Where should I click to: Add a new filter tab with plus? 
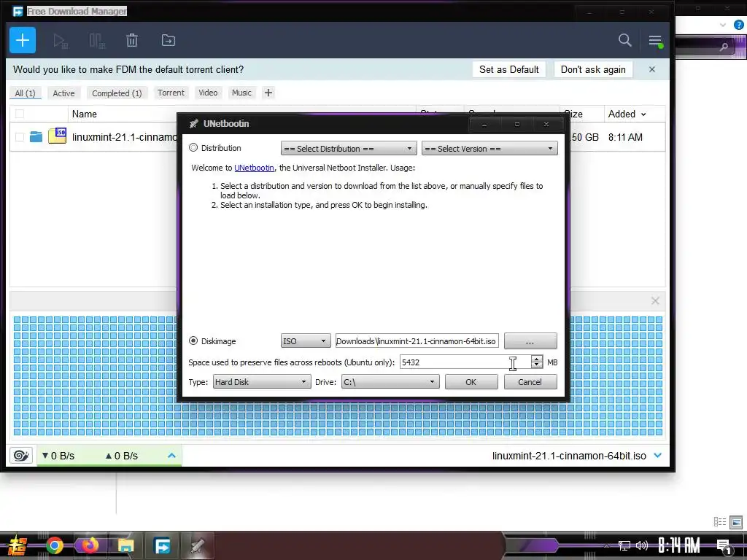(x=268, y=93)
